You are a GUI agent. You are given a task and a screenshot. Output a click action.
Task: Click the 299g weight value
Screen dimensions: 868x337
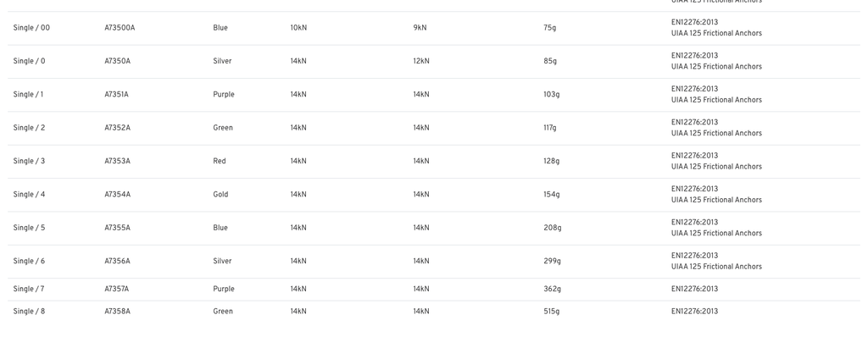[552, 261]
